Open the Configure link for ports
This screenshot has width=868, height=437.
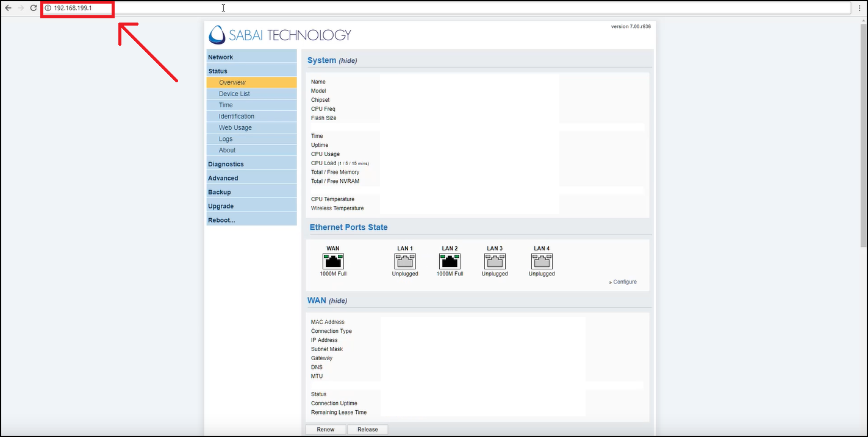624,282
